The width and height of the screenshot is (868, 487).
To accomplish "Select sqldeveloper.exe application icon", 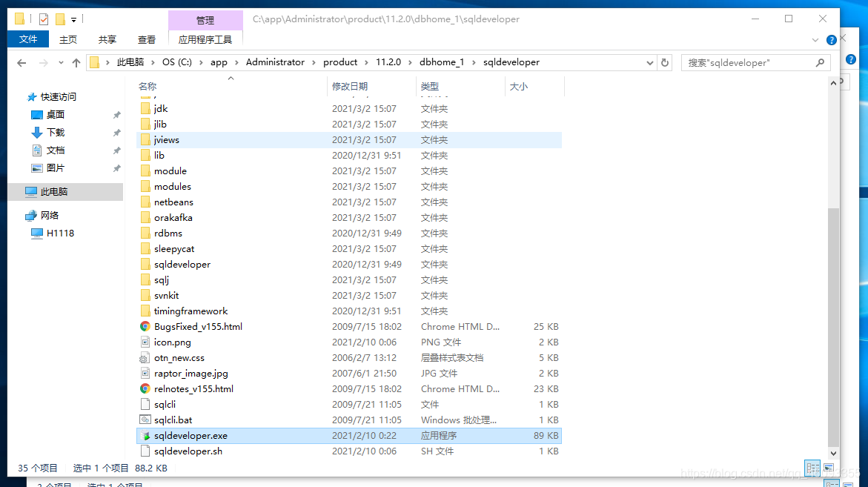I will click(x=145, y=436).
